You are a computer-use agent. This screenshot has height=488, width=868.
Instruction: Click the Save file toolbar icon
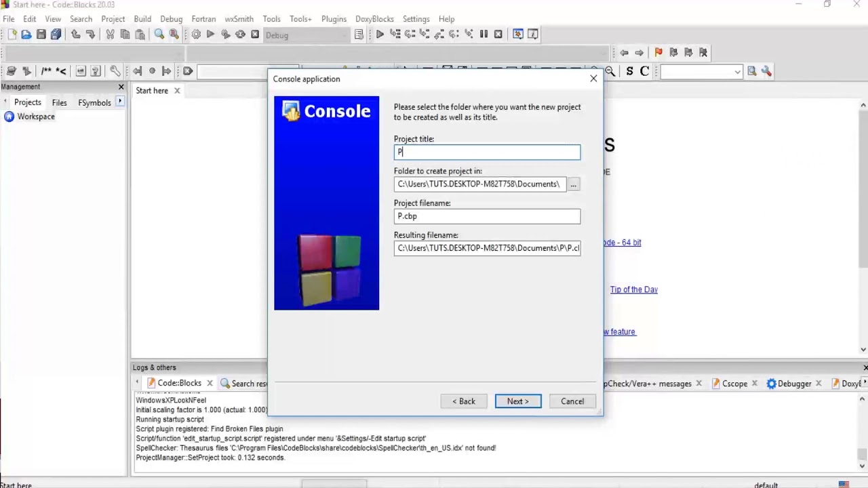pyautogui.click(x=41, y=35)
